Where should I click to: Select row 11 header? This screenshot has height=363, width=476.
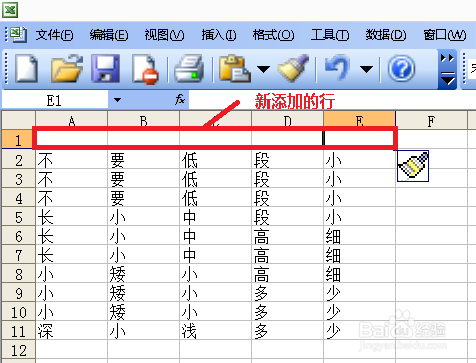coord(19,331)
